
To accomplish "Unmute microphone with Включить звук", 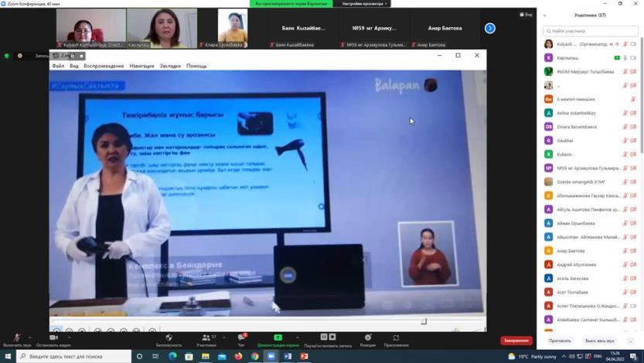I will click(x=16, y=337).
